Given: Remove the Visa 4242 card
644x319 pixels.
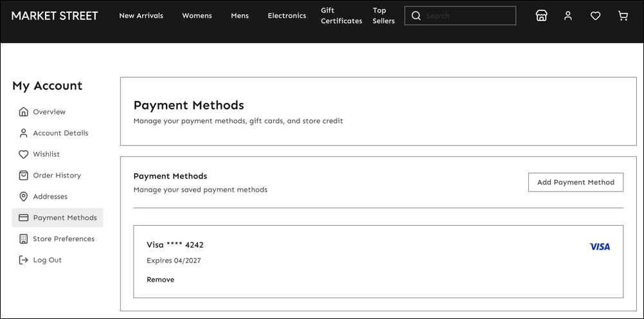Looking at the screenshot, I should click(160, 280).
